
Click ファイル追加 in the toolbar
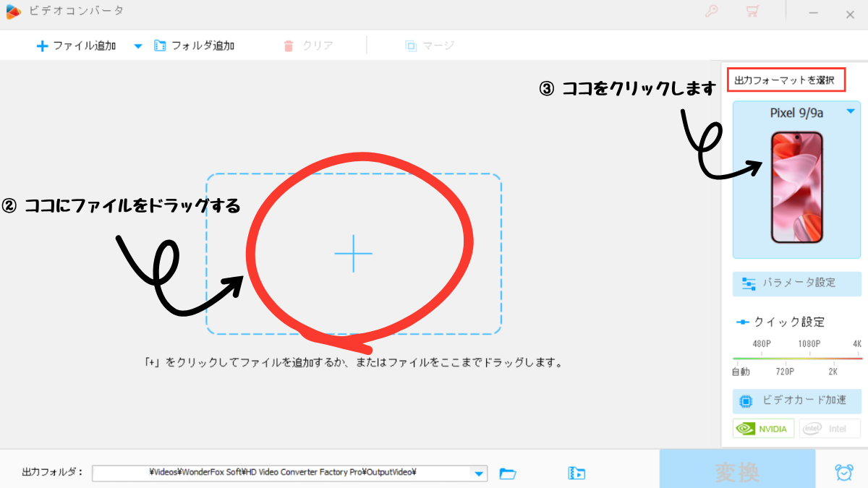[x=76, y=46]
